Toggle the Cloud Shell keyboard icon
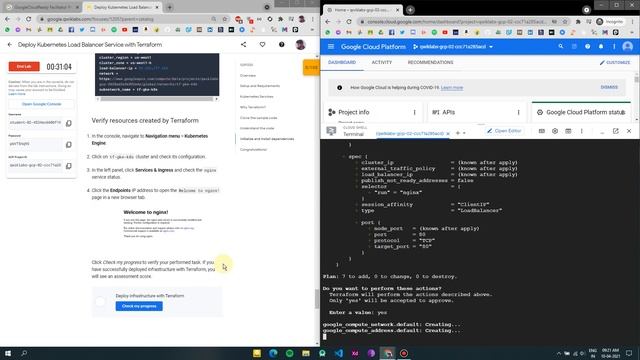This screenshot has width=640, height=360. [x=542, y=131]
